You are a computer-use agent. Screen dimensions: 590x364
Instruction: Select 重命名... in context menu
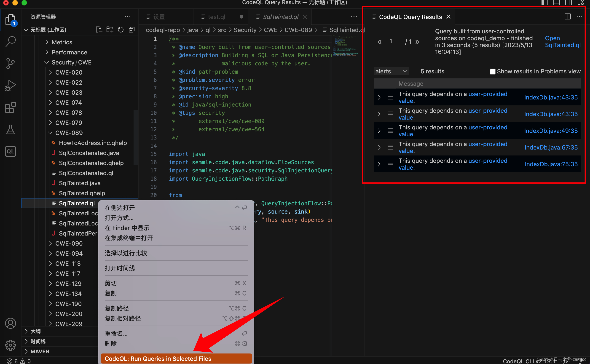[x=176, y=334]
